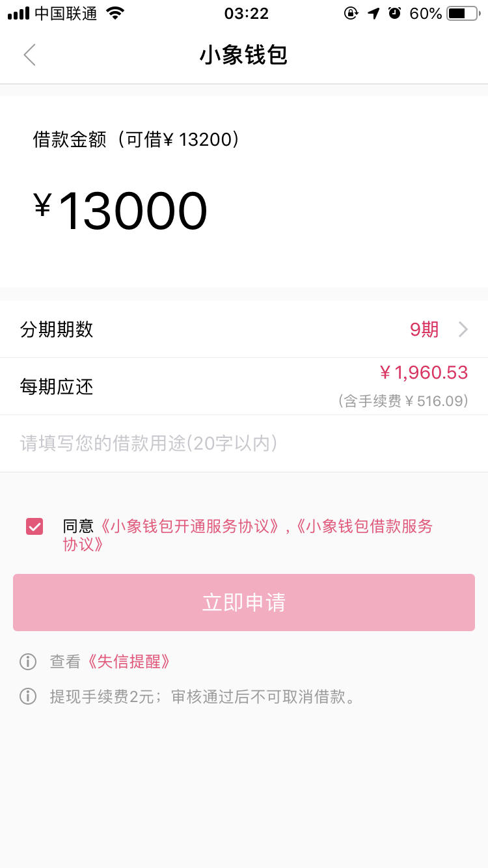Open the 分期期数 row
This screenshot has height=868, width=488.
(x=244, y=329)
